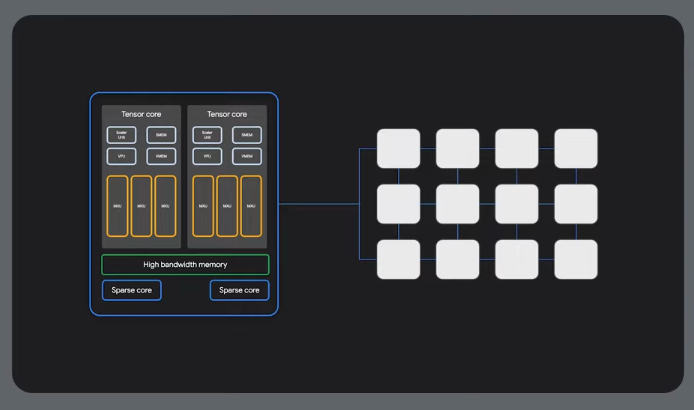The image size is (694, 410).
Task: Select SMEM block in left Tensor core
Action: click(161, 134)
